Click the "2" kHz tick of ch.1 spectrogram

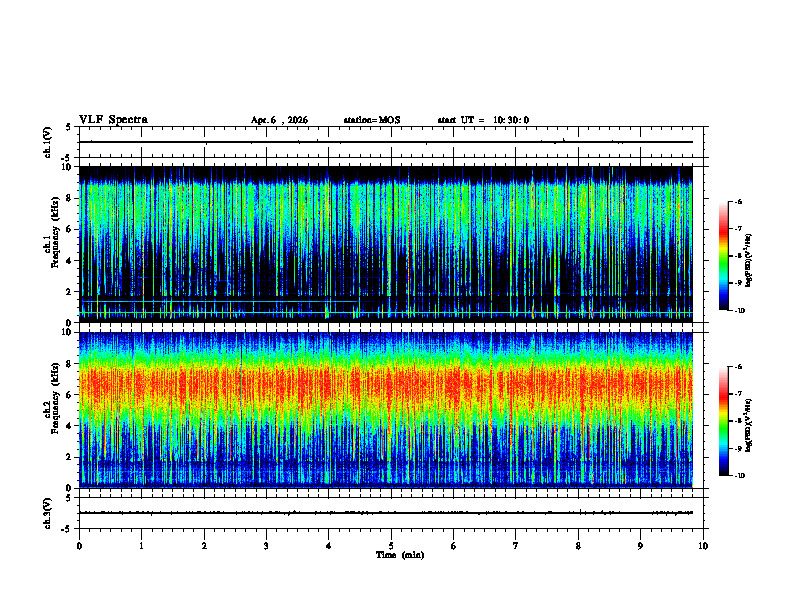pos(69,291)
